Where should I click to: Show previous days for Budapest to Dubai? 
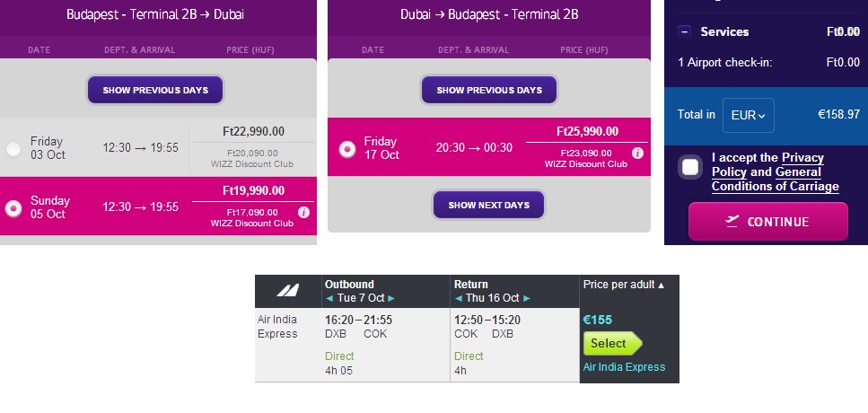click(x=155, y=91)
